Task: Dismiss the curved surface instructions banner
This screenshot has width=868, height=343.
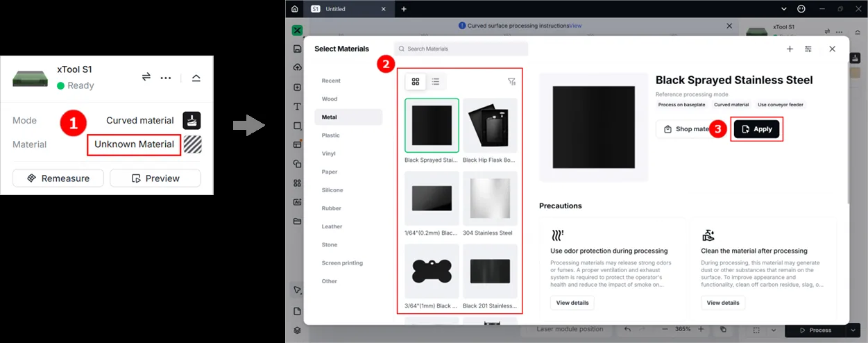Action: (x=729, y=26)
